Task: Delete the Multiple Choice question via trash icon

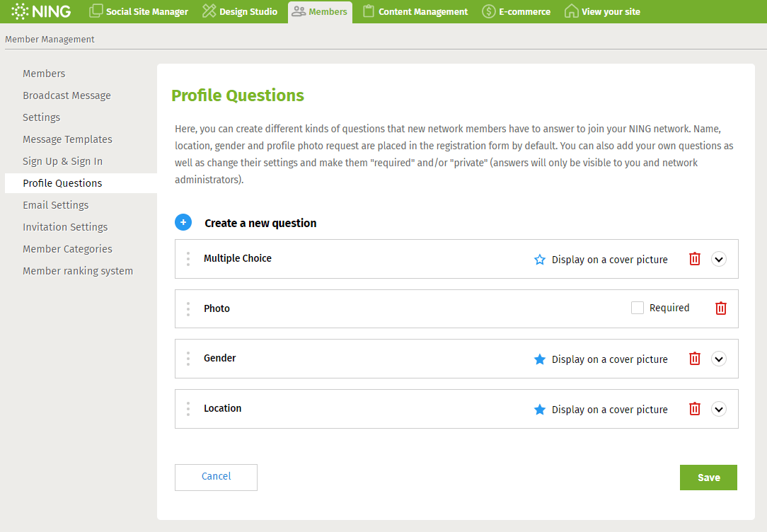Action: click(x=694, y=259)
